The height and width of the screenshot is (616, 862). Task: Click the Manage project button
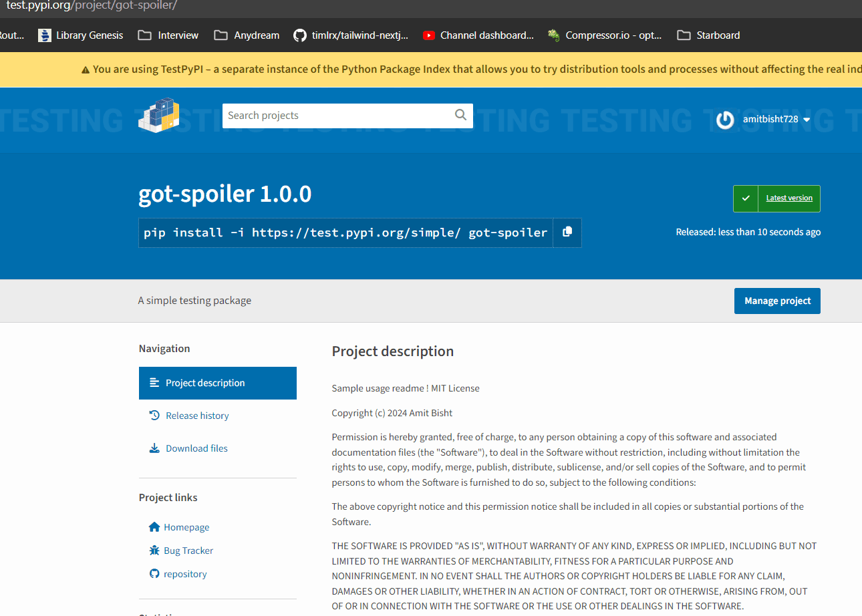tap(777, 301)
